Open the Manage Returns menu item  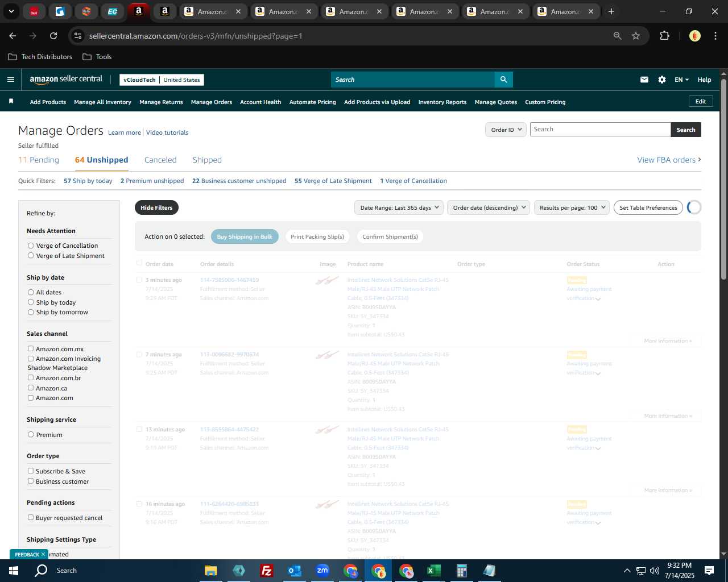(x=161, y=102)
